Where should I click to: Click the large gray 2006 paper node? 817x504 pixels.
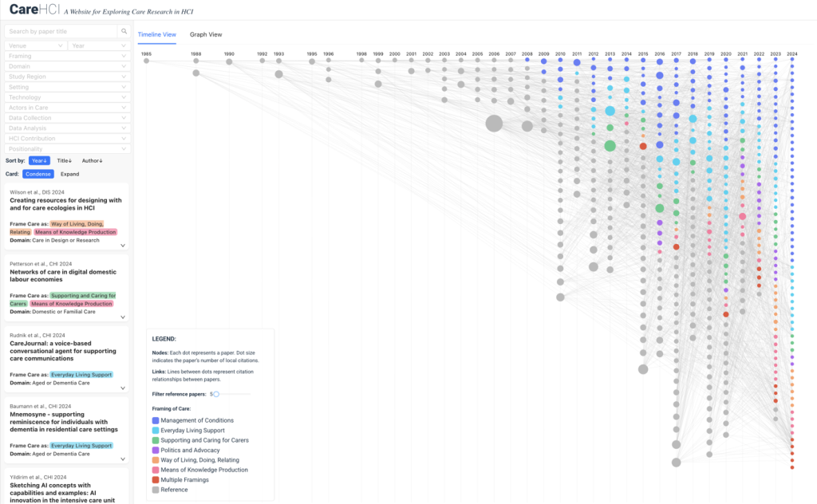(494, 123)
